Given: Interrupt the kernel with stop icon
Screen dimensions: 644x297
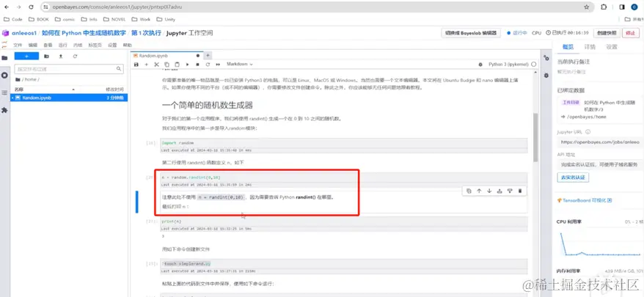Looking at the screenshot, I should [x=197, y=65].
